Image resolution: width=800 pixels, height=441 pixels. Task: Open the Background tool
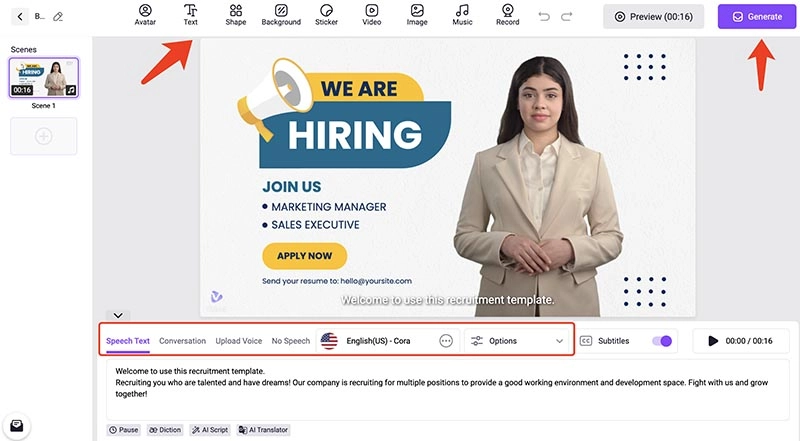click(281, 15)
